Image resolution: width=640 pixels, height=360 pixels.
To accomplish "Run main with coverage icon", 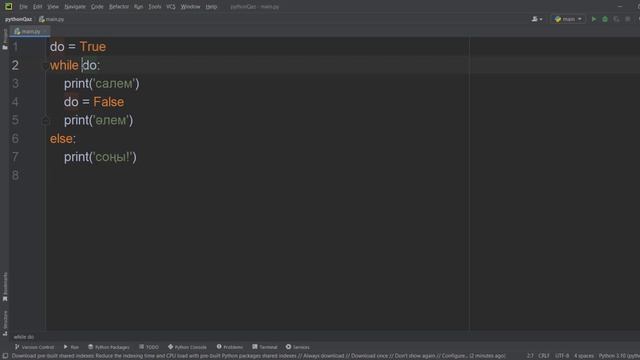I will (x=616, y=19).
